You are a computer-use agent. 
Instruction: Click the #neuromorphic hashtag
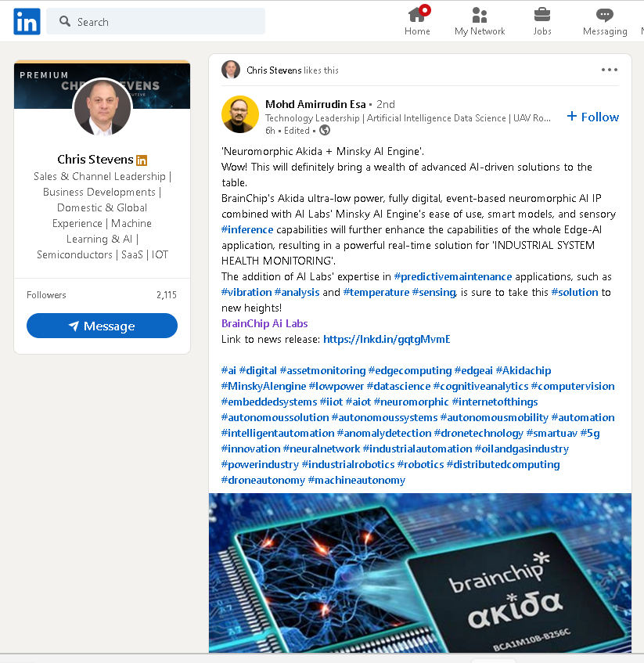click(411, 402)
